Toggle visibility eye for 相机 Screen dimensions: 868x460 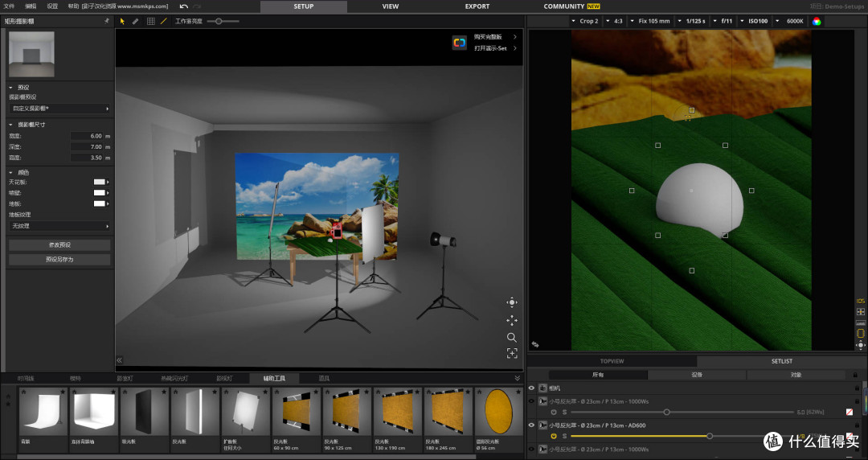[x=531, y=388]
